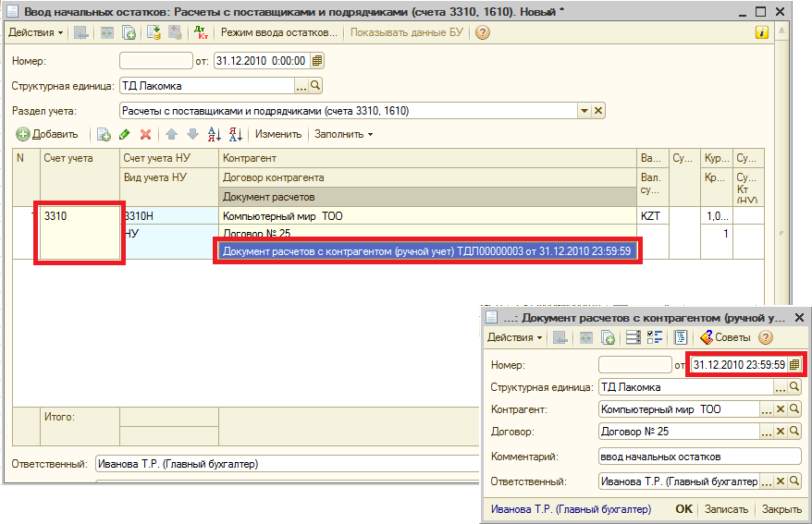Expand the Раздел учета dropdown list

[584, 111]
